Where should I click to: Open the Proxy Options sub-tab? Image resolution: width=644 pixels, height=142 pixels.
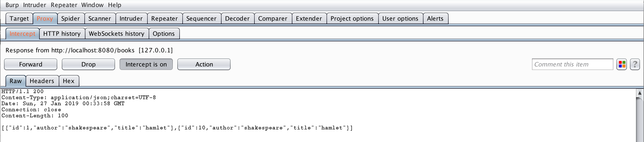[164, 34]
